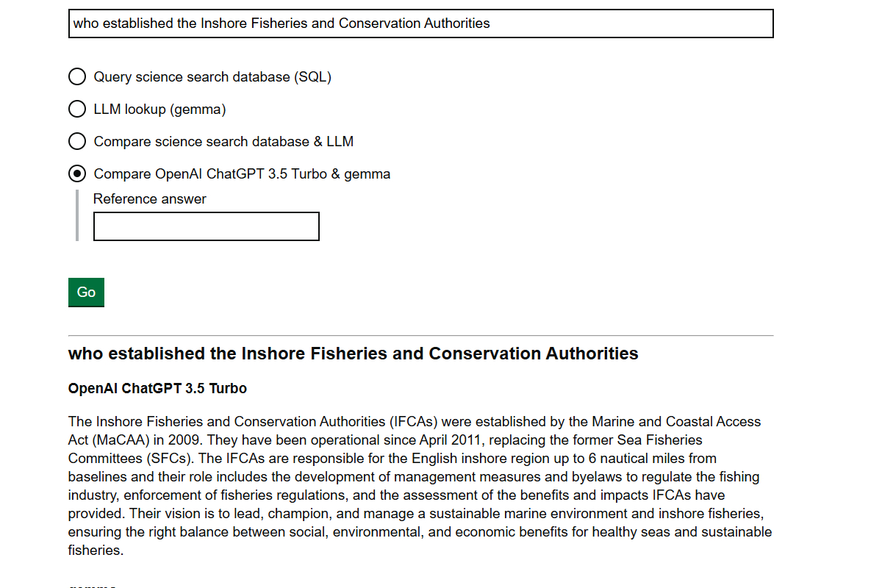
Task: Click the selected Compare OpenAI ChatGPT radio button
Action: [77, 174]
